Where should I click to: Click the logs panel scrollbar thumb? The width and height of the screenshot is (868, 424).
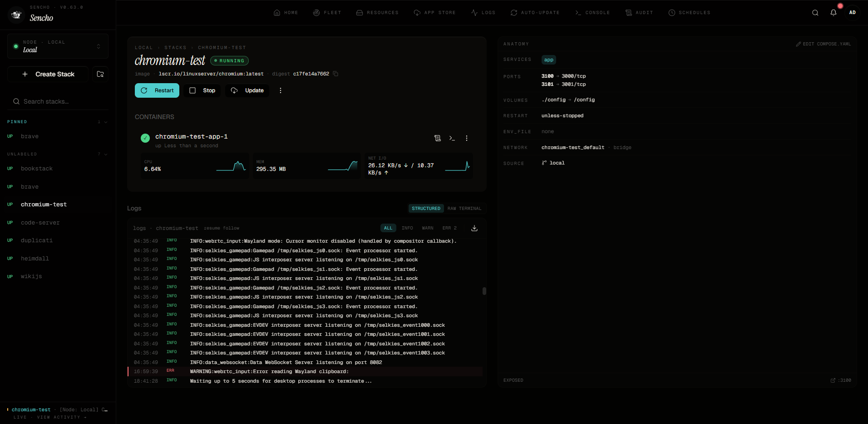(484, 291)
